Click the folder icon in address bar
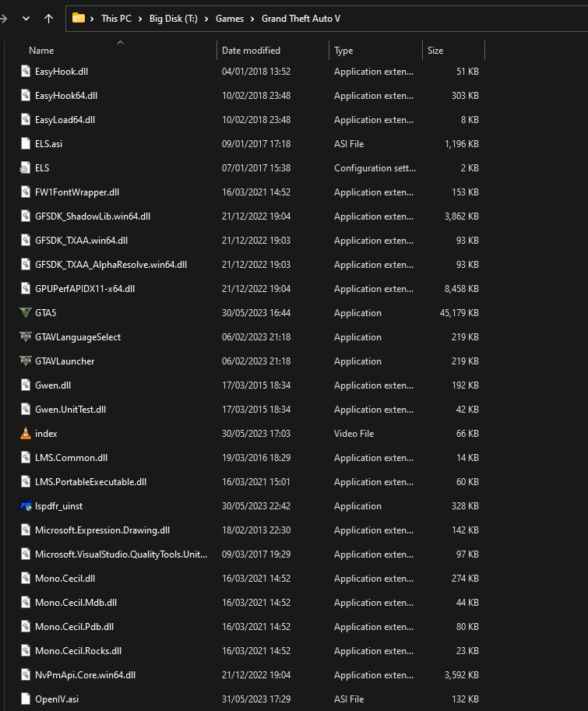The width and height of the screenshot is (588, 711). pyautogui.click(x=79, y=18)
